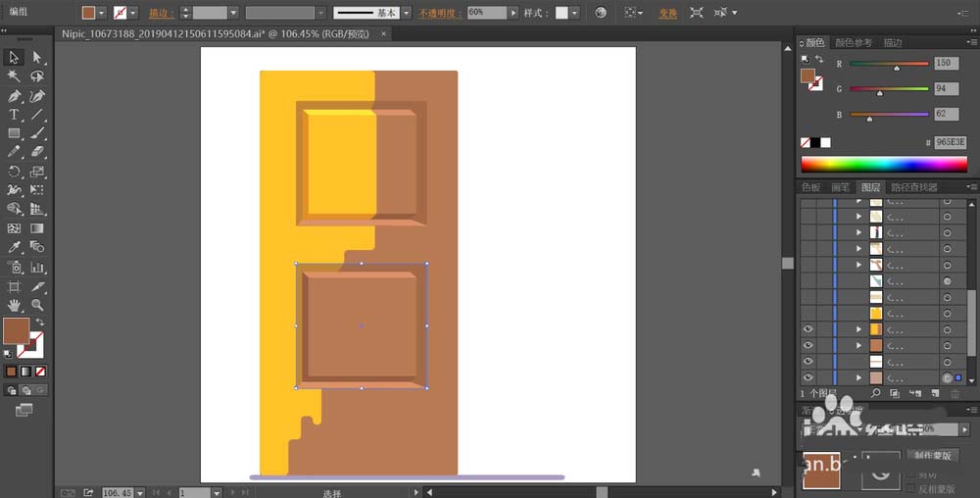Select the Direct Selection tool
This screenshot has width=980, height=498.
(37, 58)
